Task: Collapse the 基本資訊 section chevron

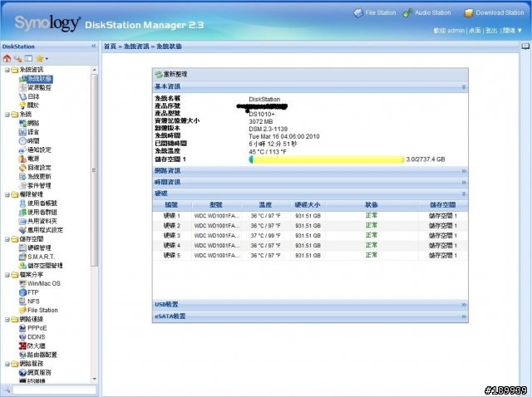Action: point(464,87)
